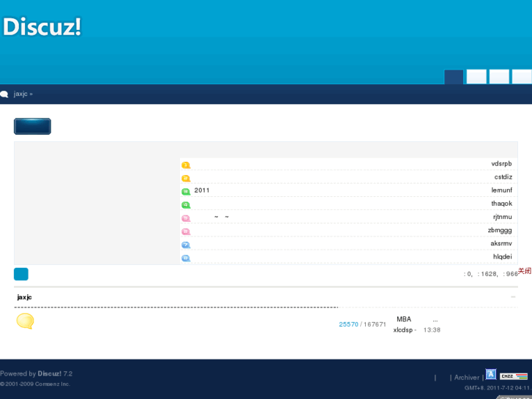
Task: Open user cstdiz profile
Action: [x=503, y=177]
